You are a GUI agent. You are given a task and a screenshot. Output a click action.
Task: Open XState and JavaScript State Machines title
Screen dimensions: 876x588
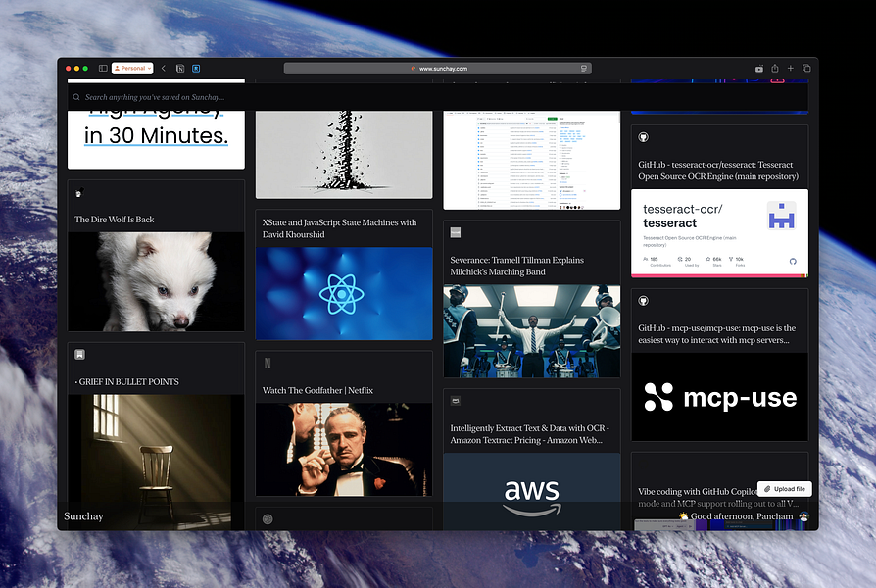pos(340,228)
